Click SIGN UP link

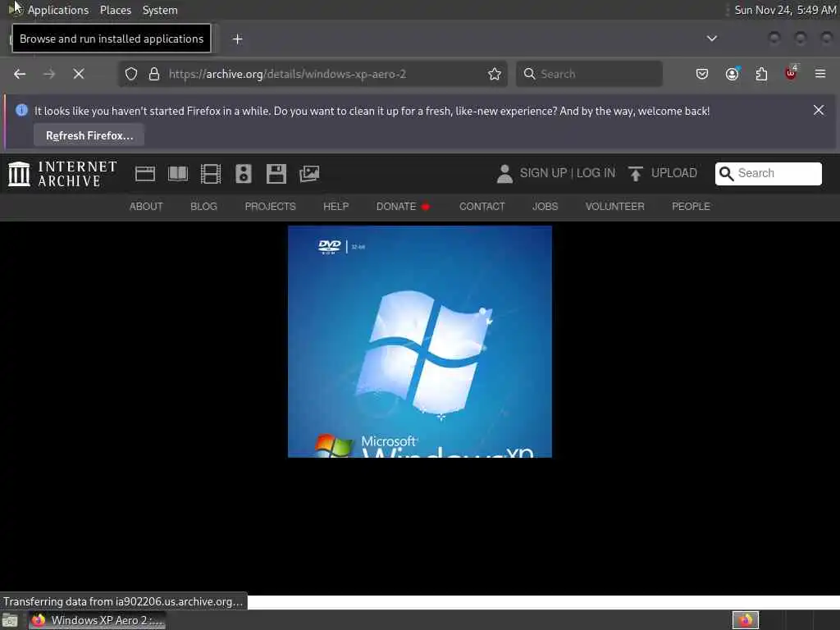pyautogui.click(x=543, y=173)
